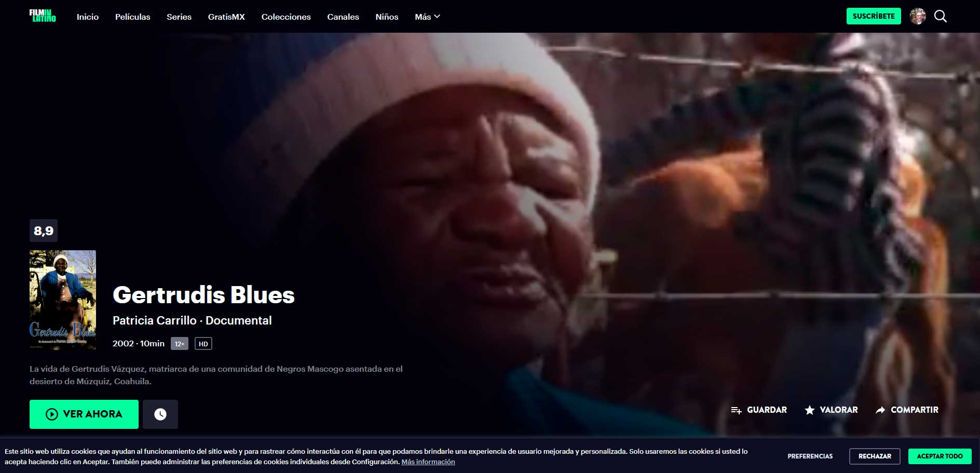Open the GratisMX menu item
980x473 pixels.
[x=226, y=17]
